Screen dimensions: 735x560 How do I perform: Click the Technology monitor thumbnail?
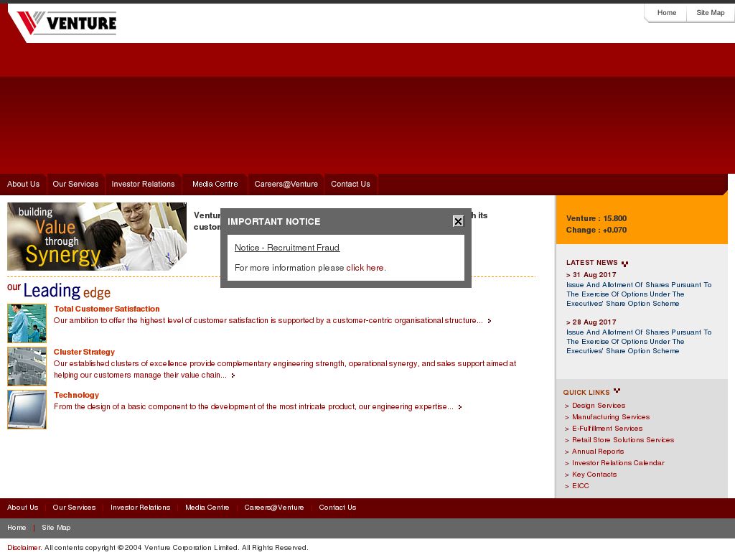[27, 409]
